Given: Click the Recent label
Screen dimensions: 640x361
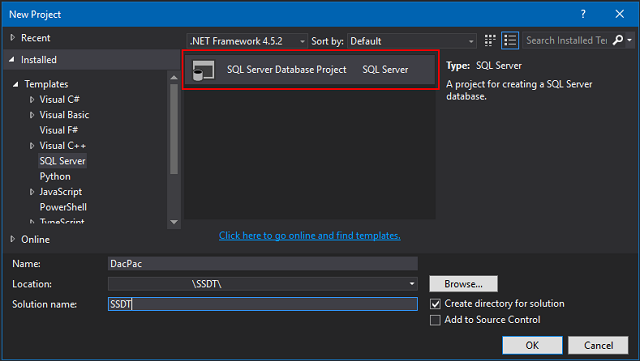Looking at the screenshot, I should click(36, 38).
